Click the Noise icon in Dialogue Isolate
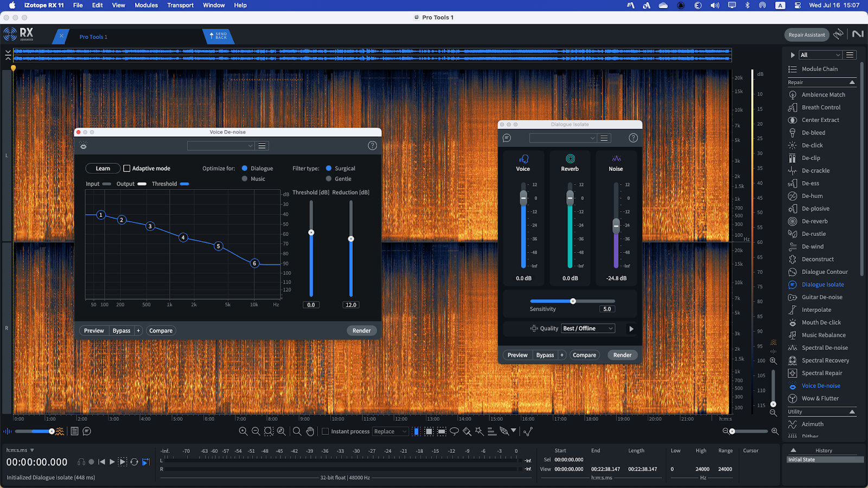The image size is (868, 488). pyautogui.click(x=616, y=159)
